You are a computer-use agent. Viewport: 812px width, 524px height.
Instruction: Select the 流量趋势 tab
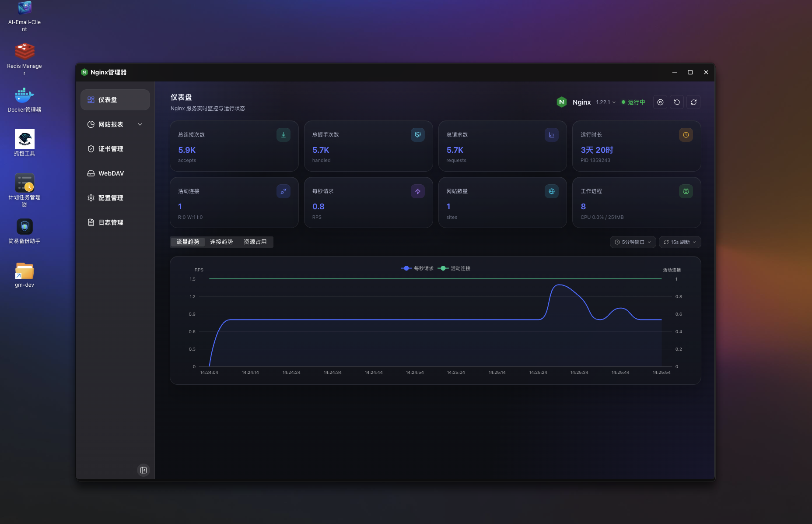pos(188,242)
